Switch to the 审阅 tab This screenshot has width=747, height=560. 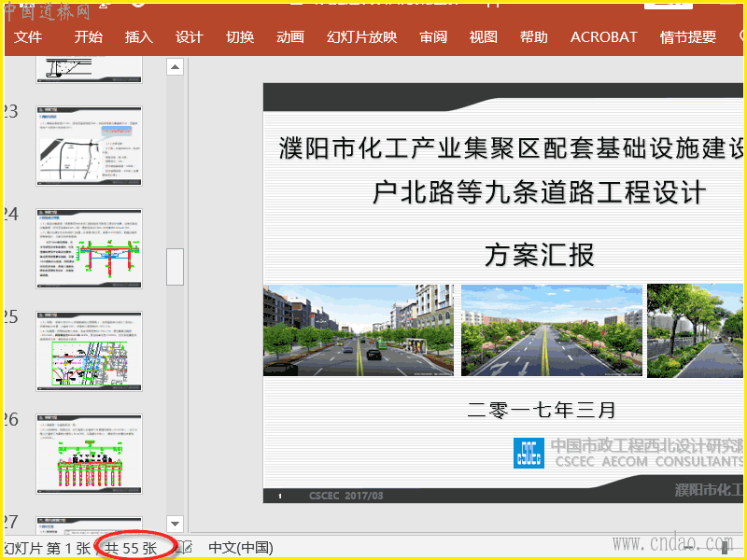click(432, 37)
